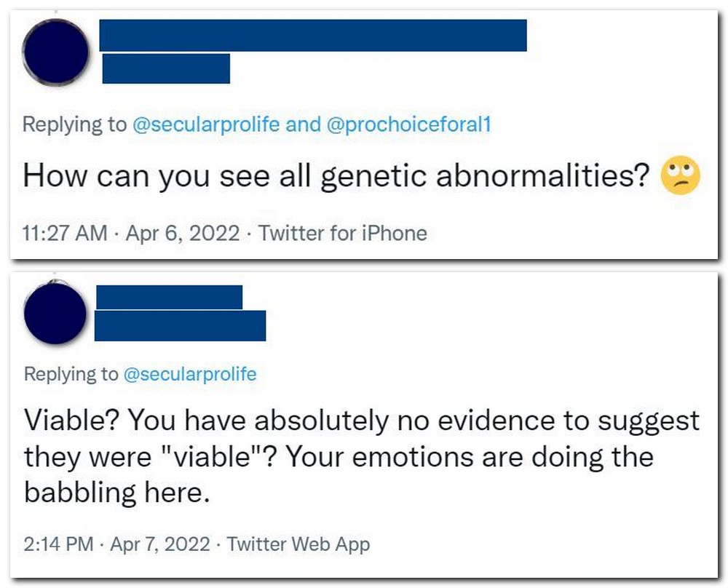Click the first tweet's profile avatar

pos(56,52)
